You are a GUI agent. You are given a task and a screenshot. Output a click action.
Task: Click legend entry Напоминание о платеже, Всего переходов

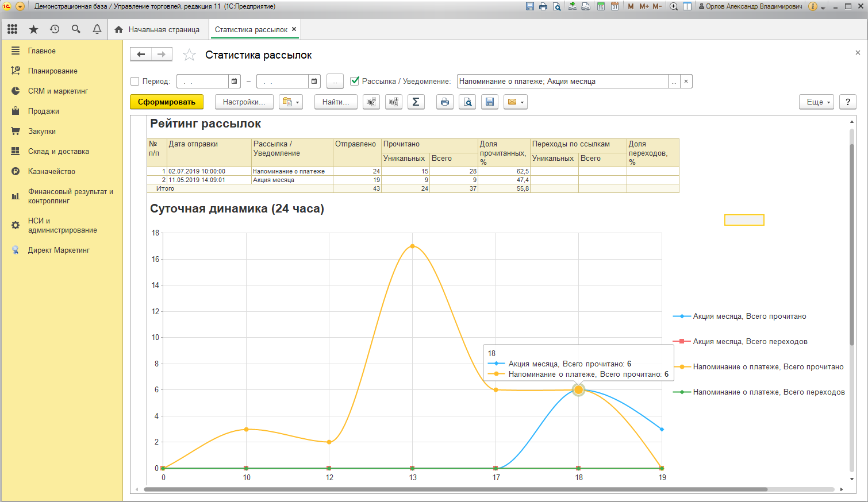[x=759, y=392]
